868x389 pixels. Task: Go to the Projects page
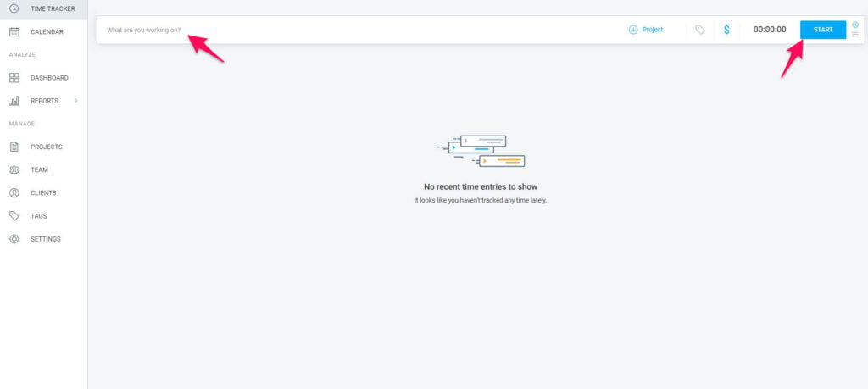pyautogui.click(x=46, y=147)
